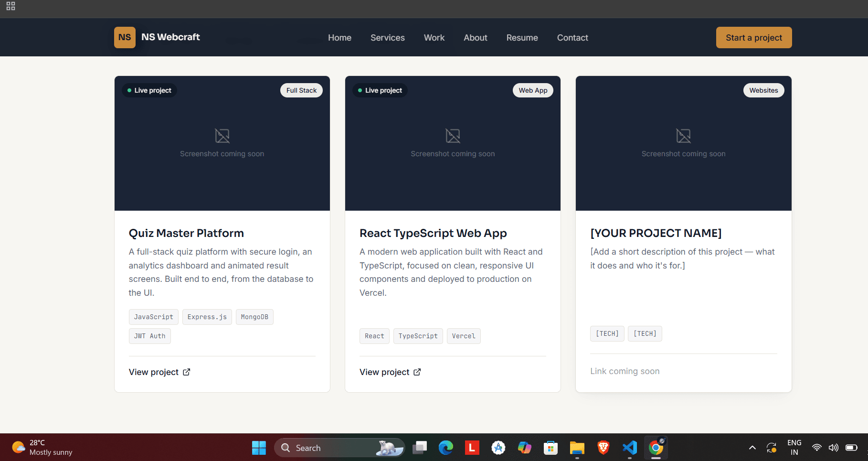Show hidden icons with the tray chevron
This screenshot has height=461, width=868.
(752, 448)
